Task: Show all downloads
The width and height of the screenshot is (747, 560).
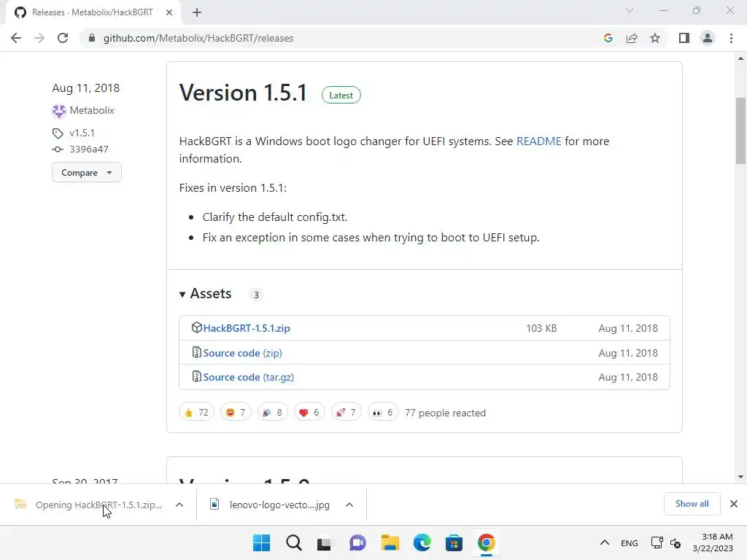Action: tap(692, 504)
